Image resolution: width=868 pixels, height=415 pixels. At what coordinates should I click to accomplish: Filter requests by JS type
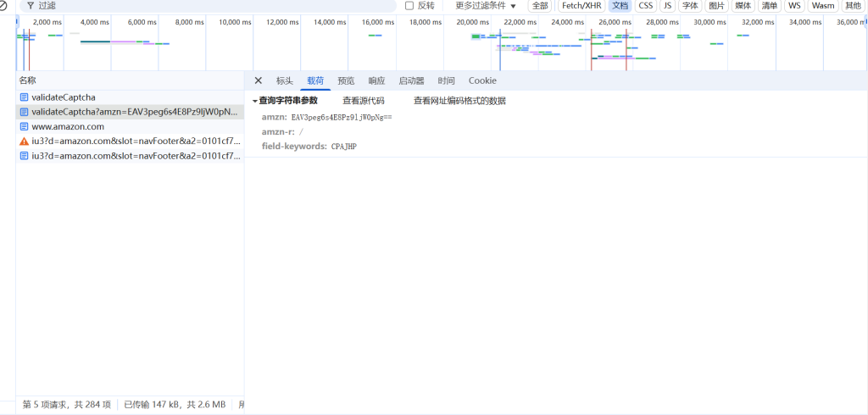tap(667, 5)
